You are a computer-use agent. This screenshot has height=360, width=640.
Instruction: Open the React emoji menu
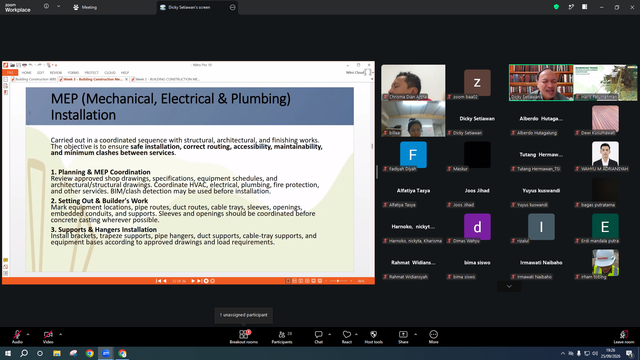347,337
